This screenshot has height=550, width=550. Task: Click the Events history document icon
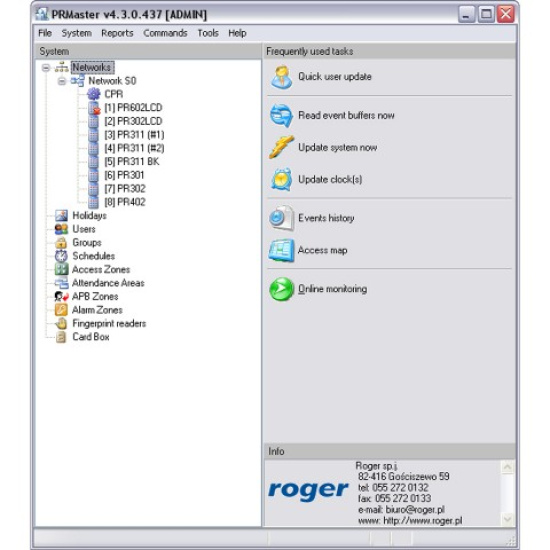tap(281, 218)
